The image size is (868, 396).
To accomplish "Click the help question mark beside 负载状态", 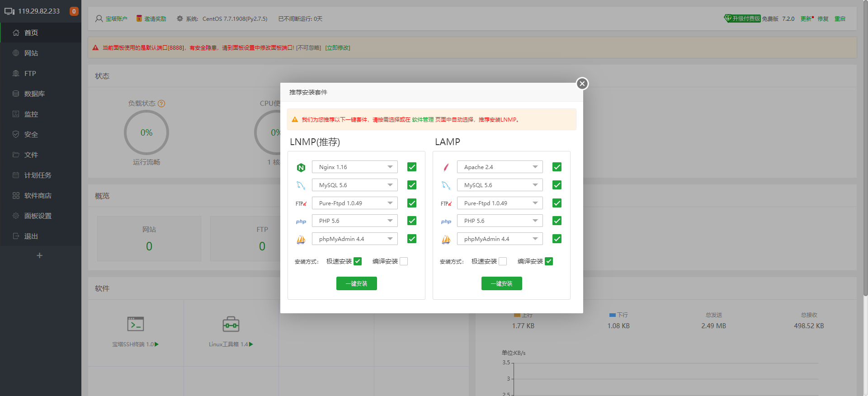I will point(161,103).
